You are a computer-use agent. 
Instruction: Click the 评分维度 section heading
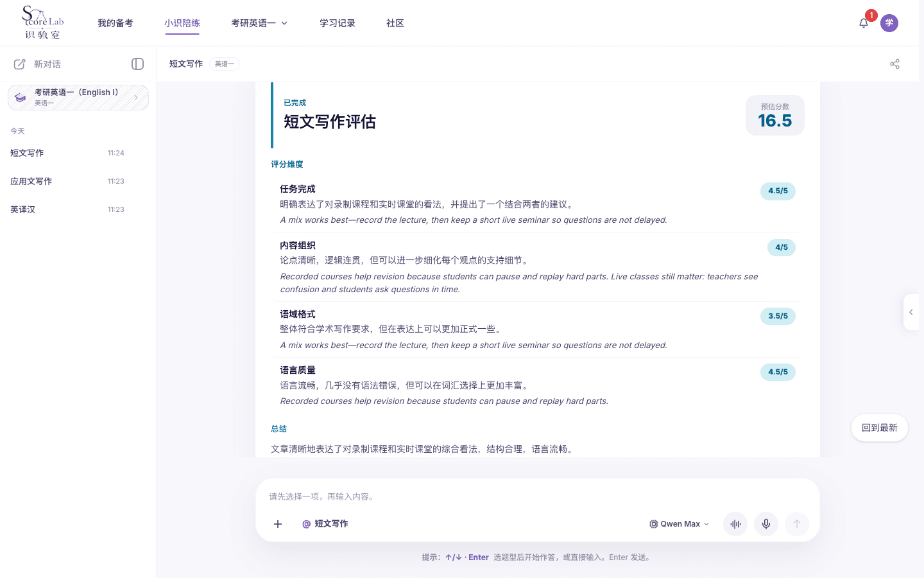coord(287,164)
